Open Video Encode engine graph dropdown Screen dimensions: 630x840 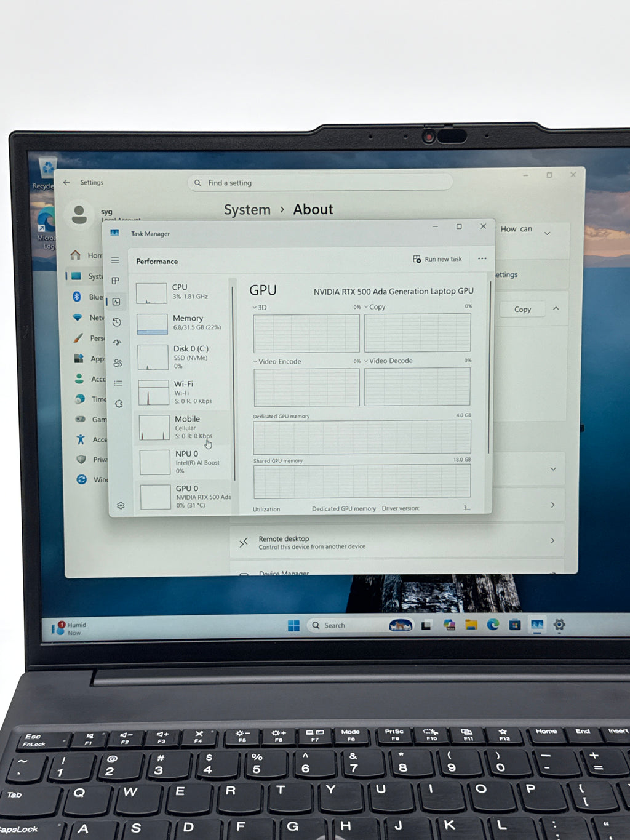(277, 361)
